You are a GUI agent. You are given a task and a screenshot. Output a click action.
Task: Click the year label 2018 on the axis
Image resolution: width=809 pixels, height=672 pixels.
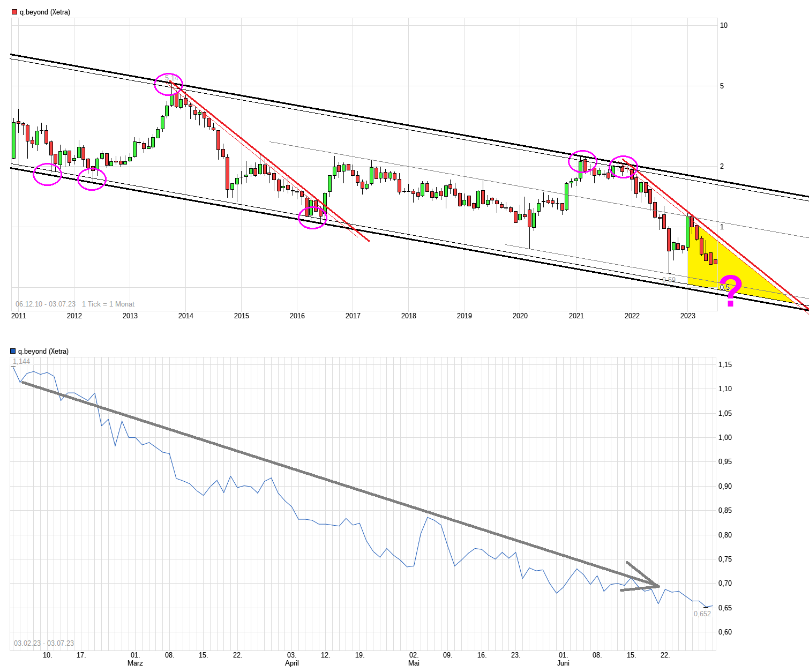[x=409, y=316]
